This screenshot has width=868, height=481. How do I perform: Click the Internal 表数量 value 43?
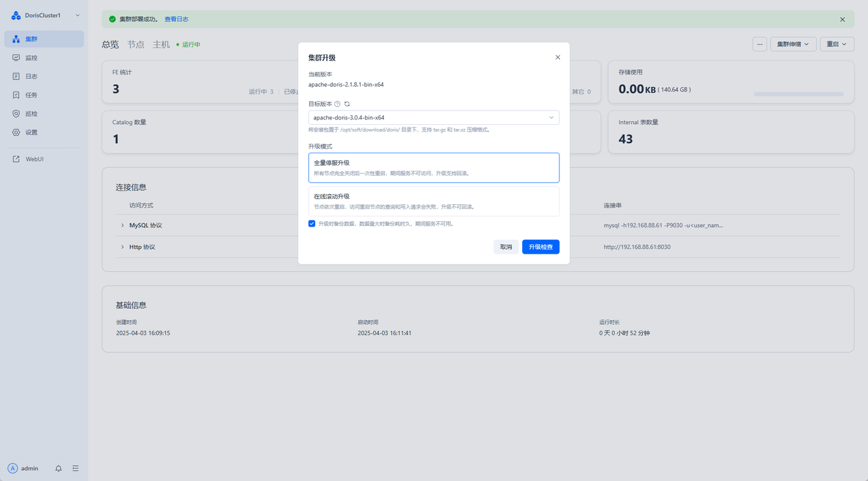(626, 139)
